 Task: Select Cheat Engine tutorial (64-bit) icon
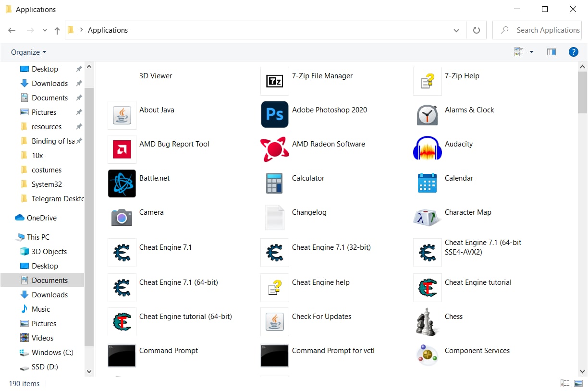pos(122,322)
